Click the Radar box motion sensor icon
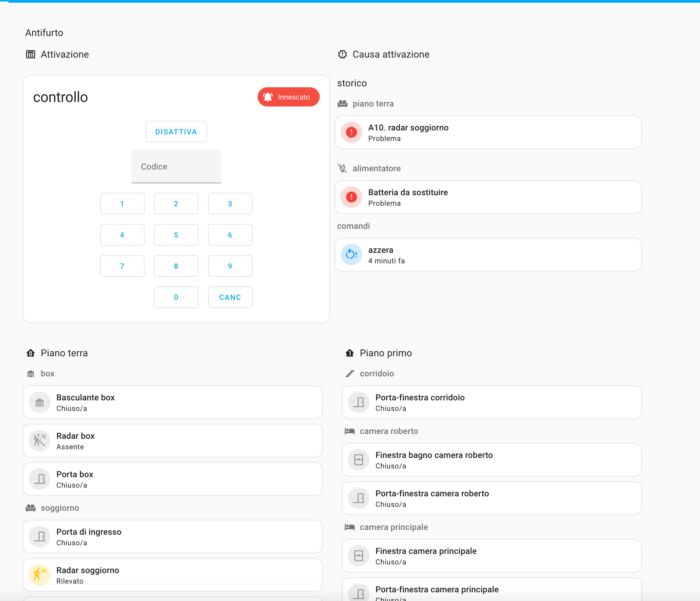This screenshot has width=700, height=601. coord(40,441)
